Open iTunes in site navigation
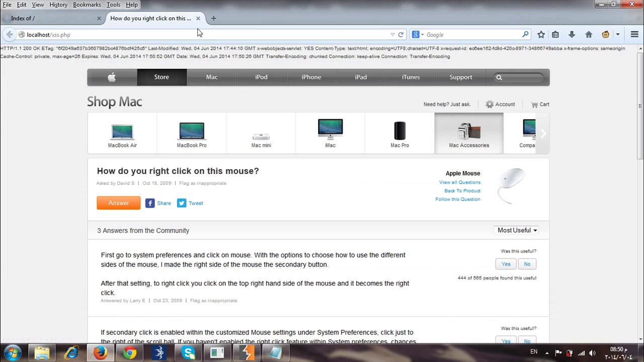Screen dimensions: 644x362 point(411,77)
